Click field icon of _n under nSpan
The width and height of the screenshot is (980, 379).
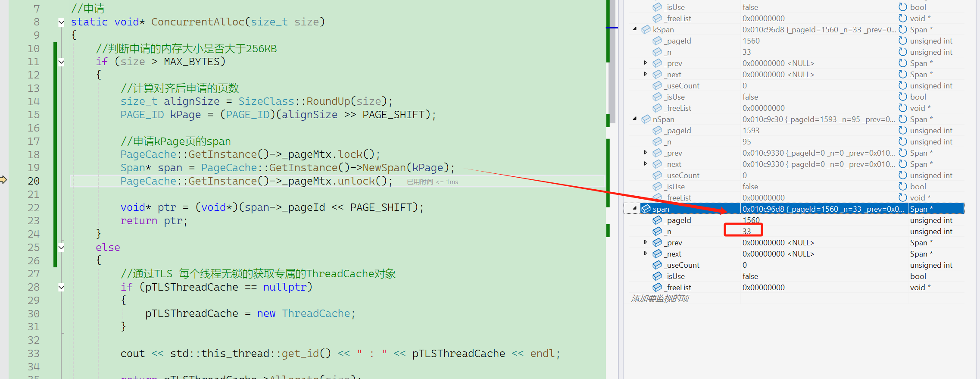click(657, 141)
